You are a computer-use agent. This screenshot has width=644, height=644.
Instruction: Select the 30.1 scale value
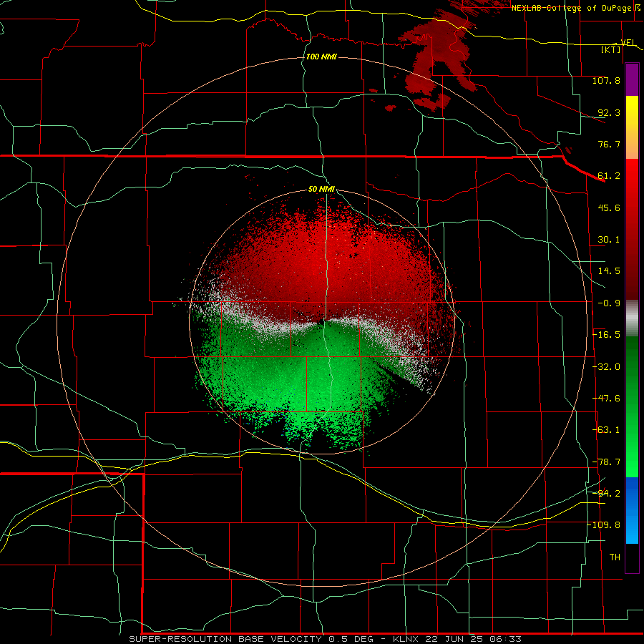click(x=609, y=240)
